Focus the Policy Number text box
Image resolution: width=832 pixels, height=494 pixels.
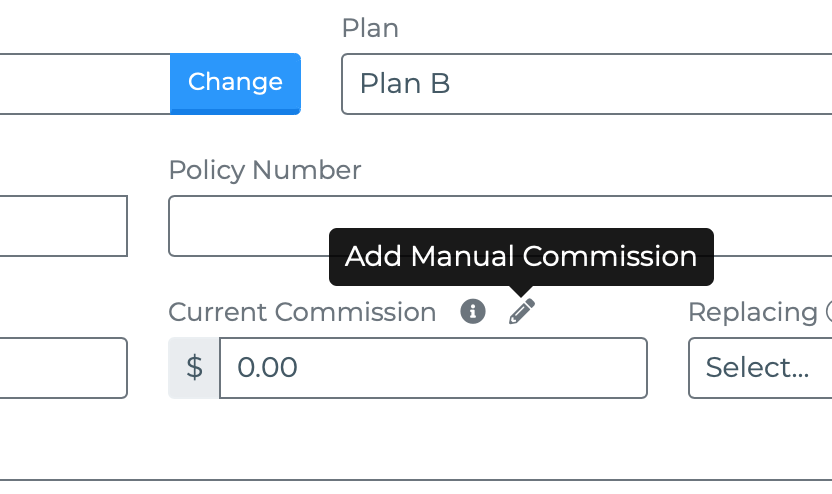point(500,226)
